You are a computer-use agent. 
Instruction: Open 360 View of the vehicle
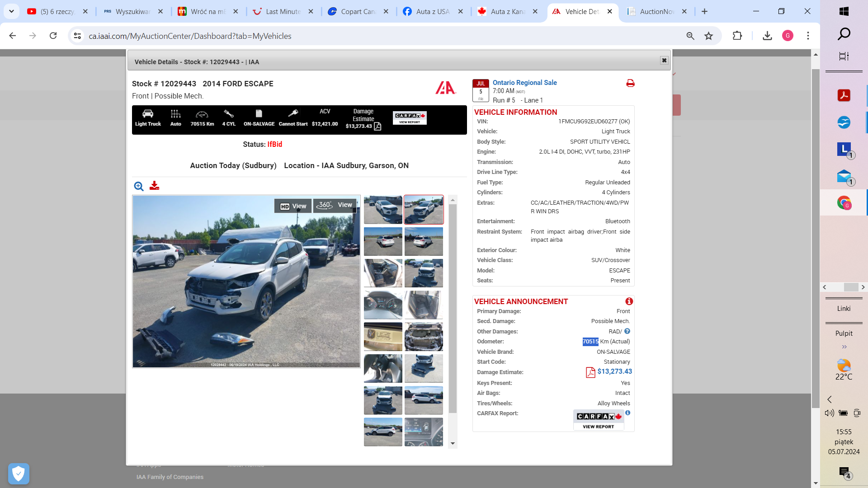pyautogui.click(x=335, y=205)
